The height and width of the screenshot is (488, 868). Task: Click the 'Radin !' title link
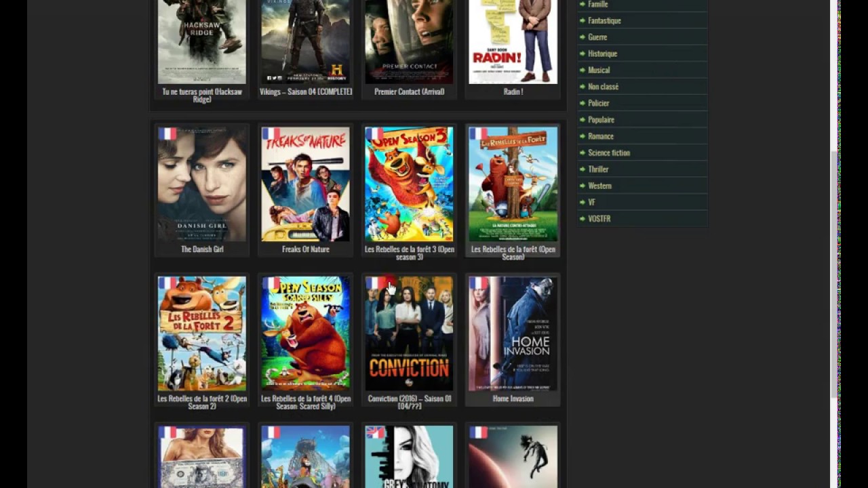(x=513, y=91)
